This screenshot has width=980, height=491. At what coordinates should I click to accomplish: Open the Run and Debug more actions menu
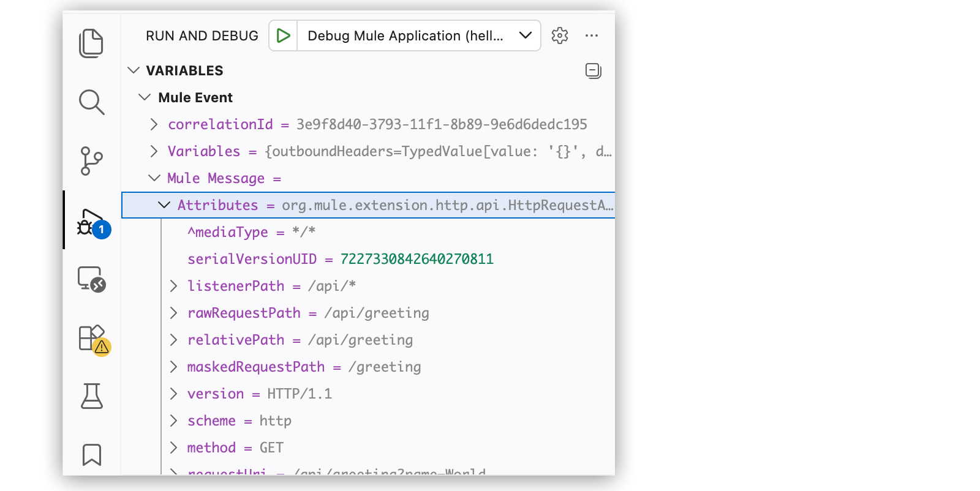click(592, 36)
